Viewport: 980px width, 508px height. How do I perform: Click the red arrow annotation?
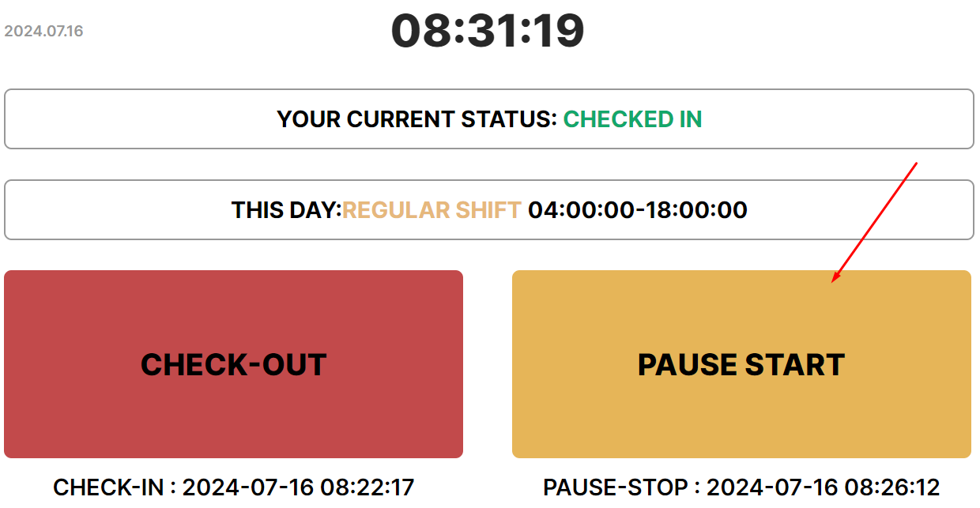(874, 222)
